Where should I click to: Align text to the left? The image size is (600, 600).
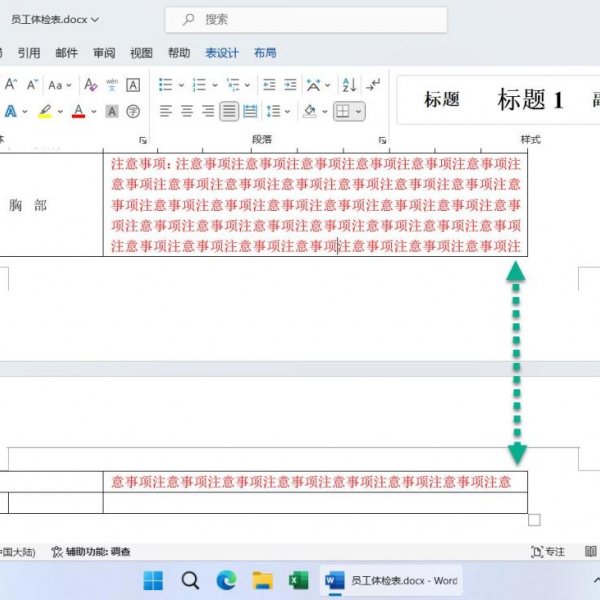point(166,111)
